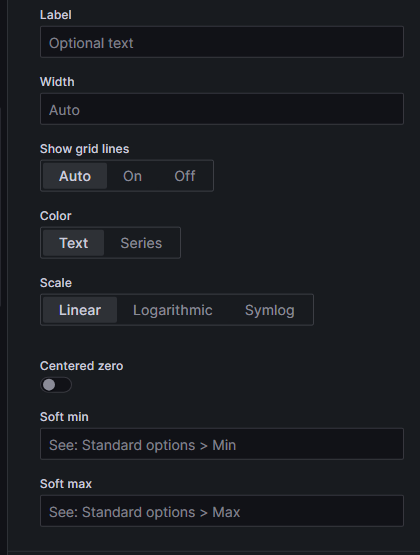The width and height of the screenshot is (420, 555).
Task: Choose the Logarithmic scale option
Action: coord(173,310)
